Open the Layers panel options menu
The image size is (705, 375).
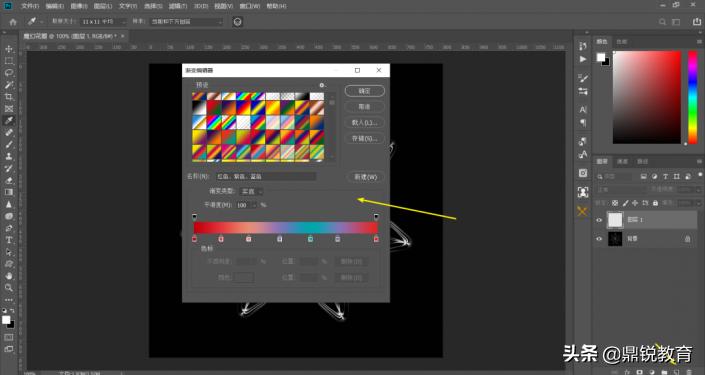coord(699,161)
